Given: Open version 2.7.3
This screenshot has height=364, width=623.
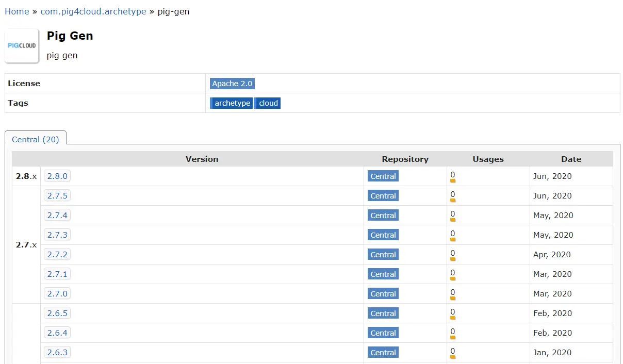Looking at the screenshot, I should point(57,235).
